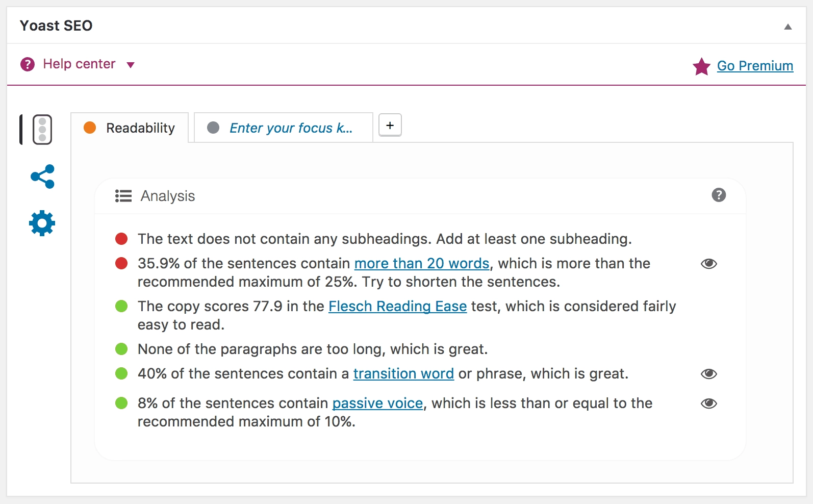Click the orange Readability score indicator

(90, 128)
